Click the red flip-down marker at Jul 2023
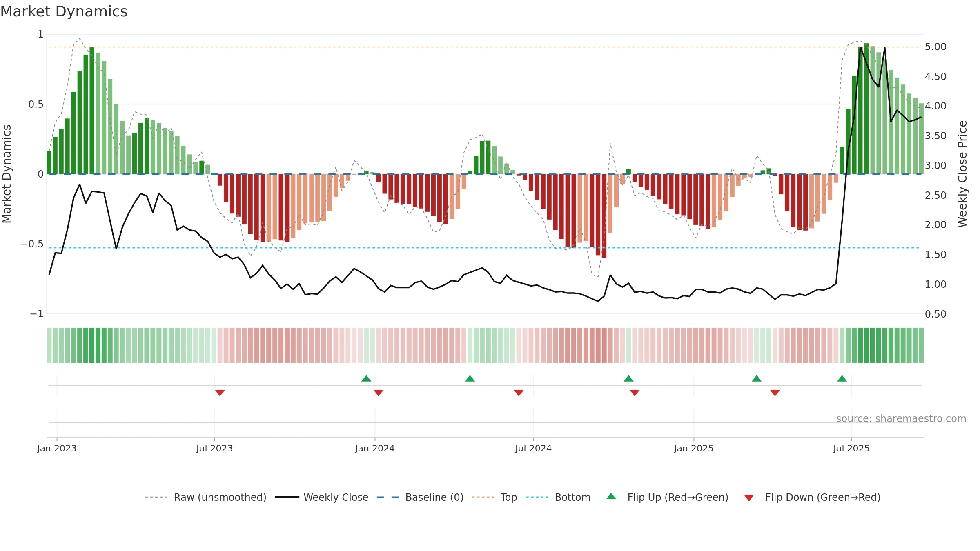Image resolution: width=980 pixels, height=551 pixels. [x=220, y=393]
